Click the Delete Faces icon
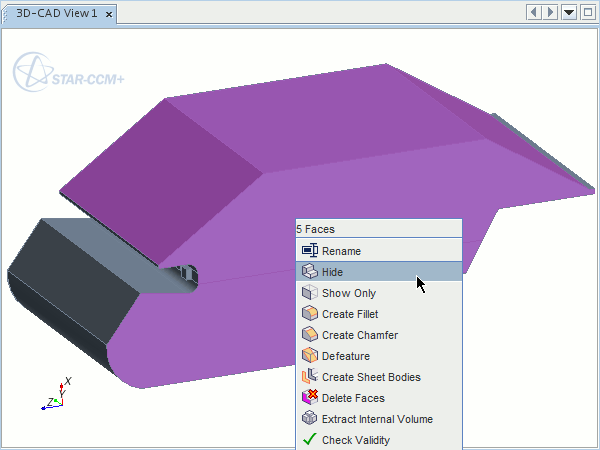This screenshot has height=450, width=600. pos(310,398)
